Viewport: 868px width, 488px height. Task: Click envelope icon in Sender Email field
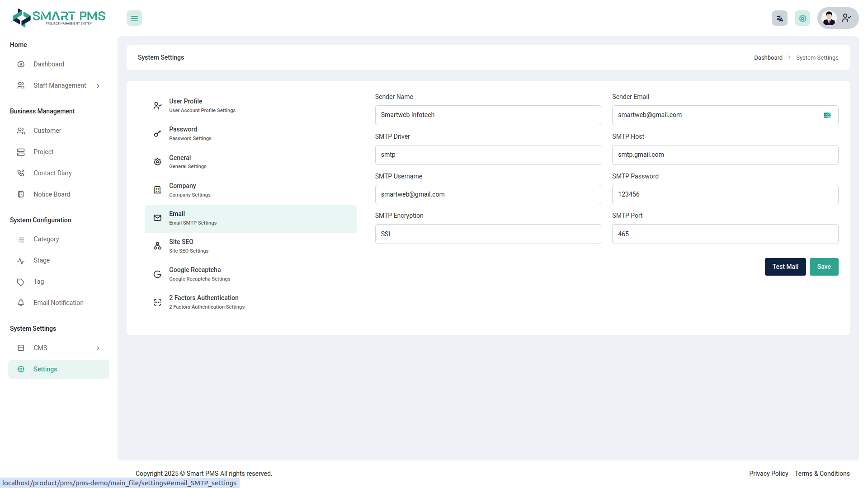tap(827, 115)
